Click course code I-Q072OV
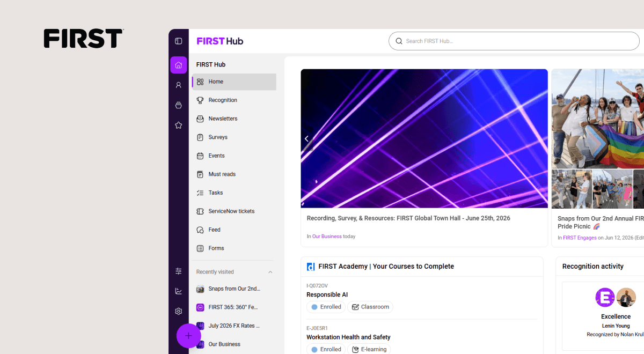This screenshot has height=354, width=644. 317,286
